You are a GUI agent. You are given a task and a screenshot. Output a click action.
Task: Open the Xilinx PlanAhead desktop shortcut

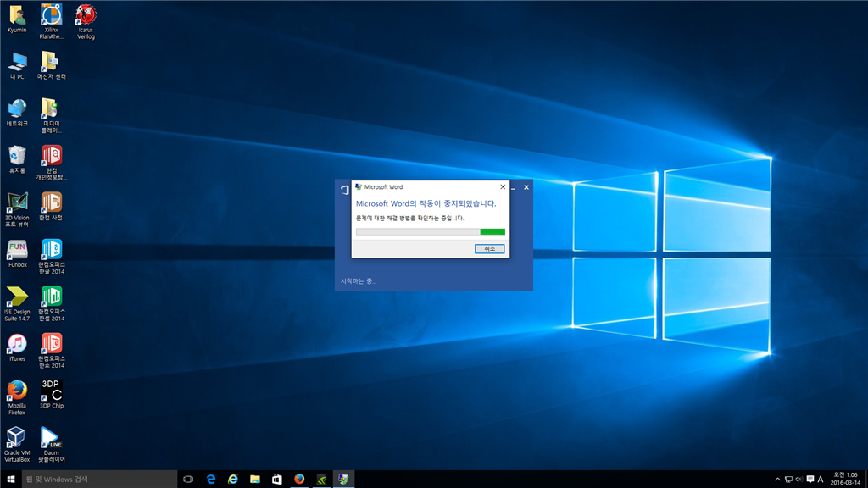point(51,22)
